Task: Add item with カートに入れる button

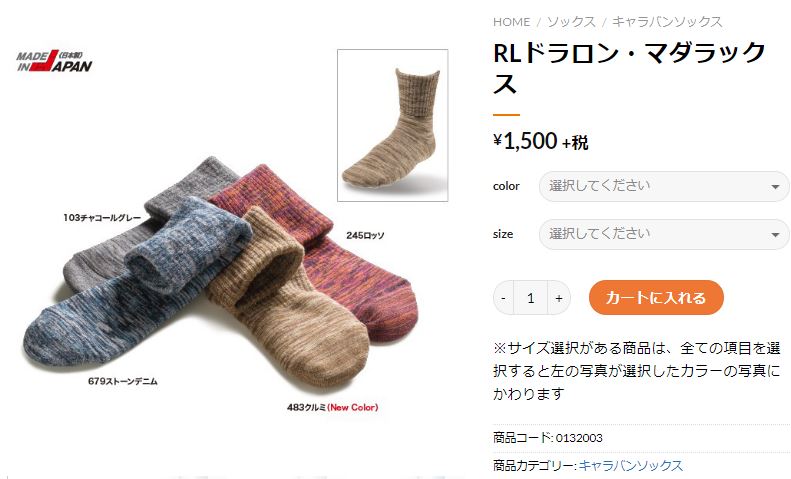Action: (x=656, y=297)
